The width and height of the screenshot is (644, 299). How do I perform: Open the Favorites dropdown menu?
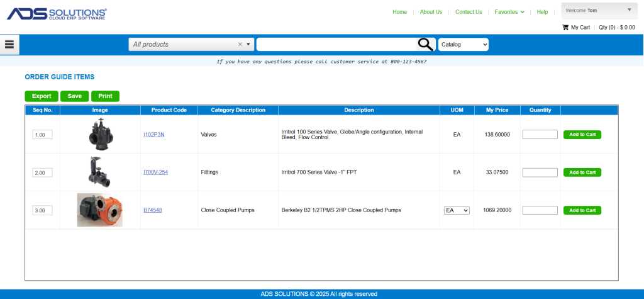[509, 12]
